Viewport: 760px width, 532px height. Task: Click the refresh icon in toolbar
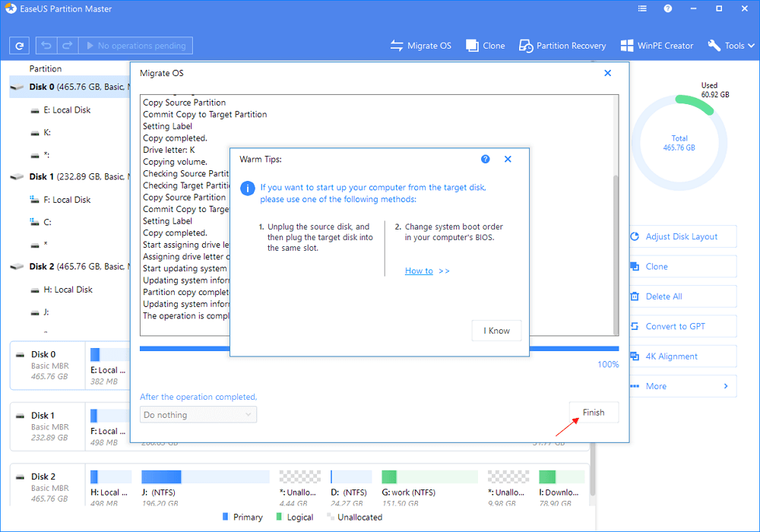[x=20, y=46]
